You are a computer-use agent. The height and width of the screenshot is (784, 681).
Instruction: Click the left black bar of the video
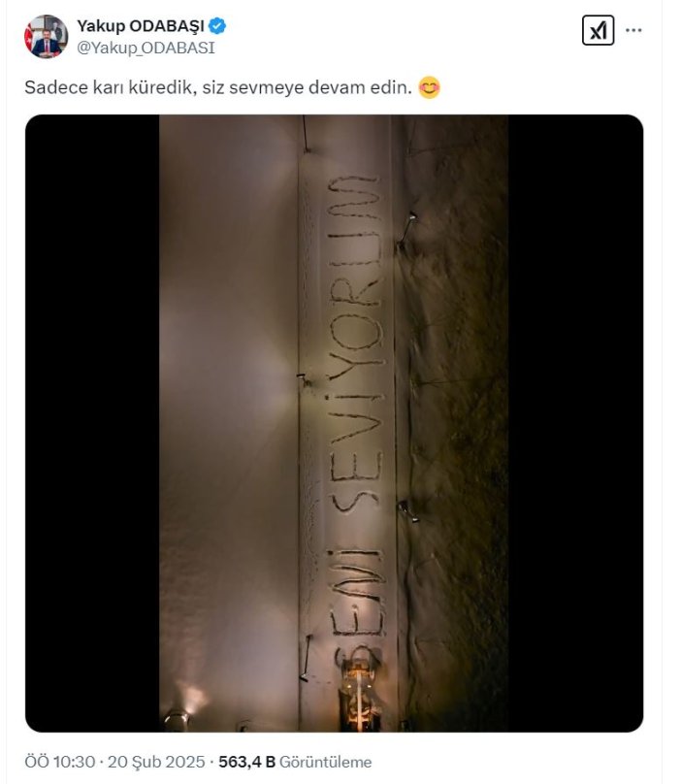point(92,423)
